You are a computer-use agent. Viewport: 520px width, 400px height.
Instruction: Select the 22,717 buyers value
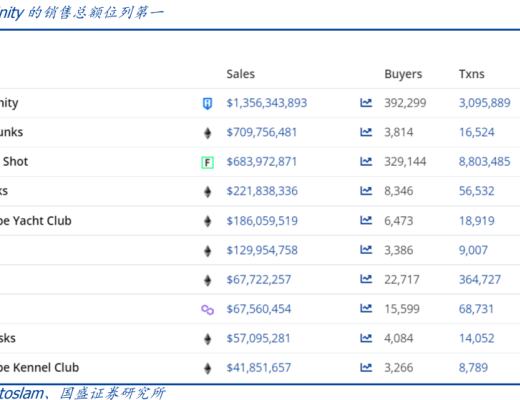(402, 279)
